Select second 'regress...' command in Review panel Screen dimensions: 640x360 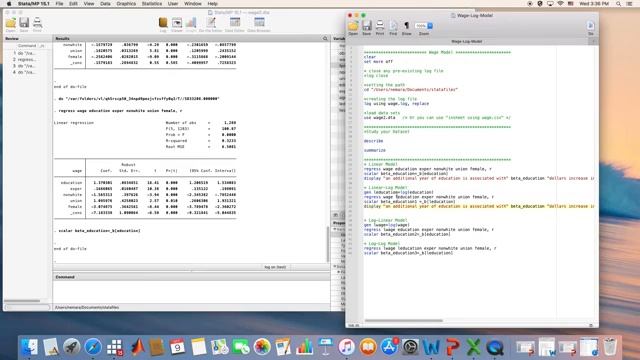(x=25, y=60)
